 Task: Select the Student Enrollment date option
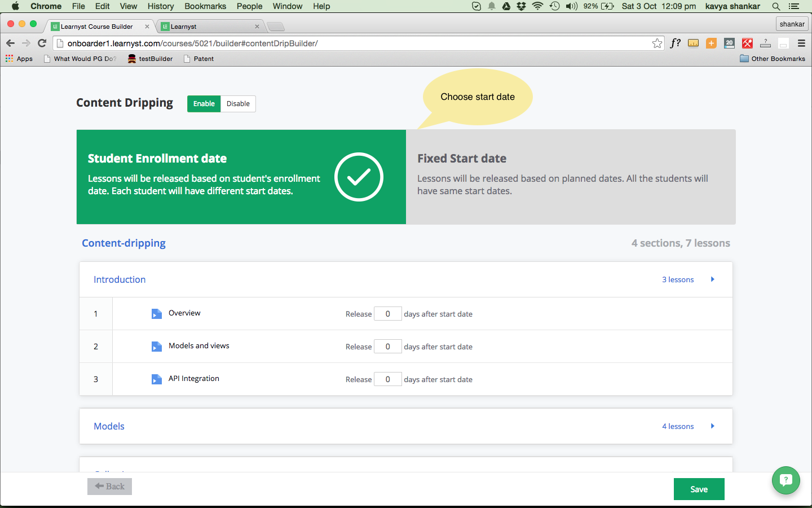[241, 177]
